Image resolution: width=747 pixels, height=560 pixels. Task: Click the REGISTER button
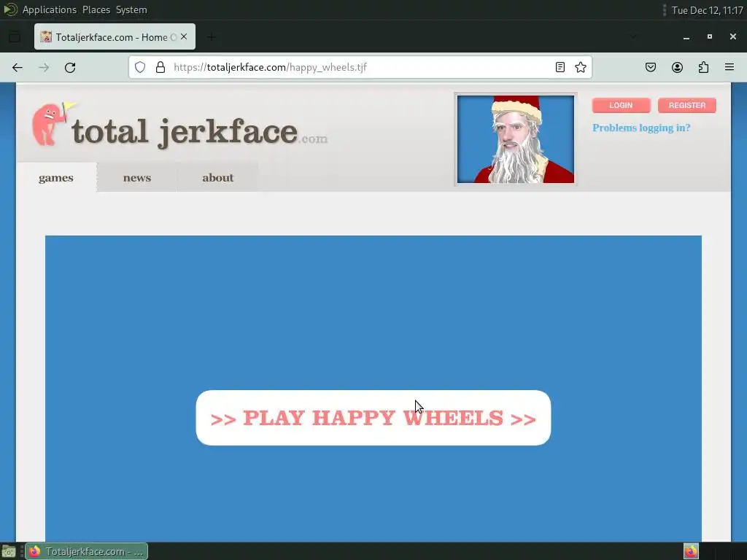(687, 105)
